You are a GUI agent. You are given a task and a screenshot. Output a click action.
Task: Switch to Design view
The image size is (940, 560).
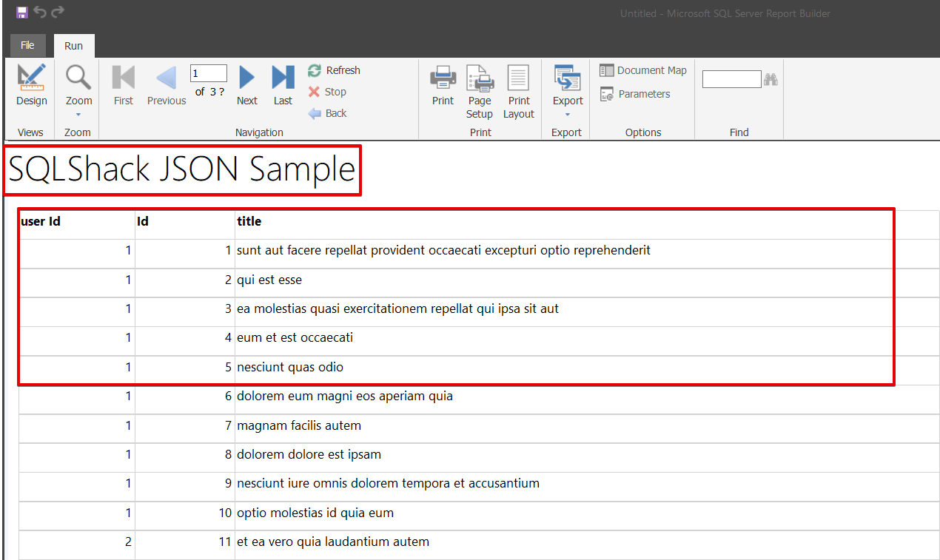[32, 85]
